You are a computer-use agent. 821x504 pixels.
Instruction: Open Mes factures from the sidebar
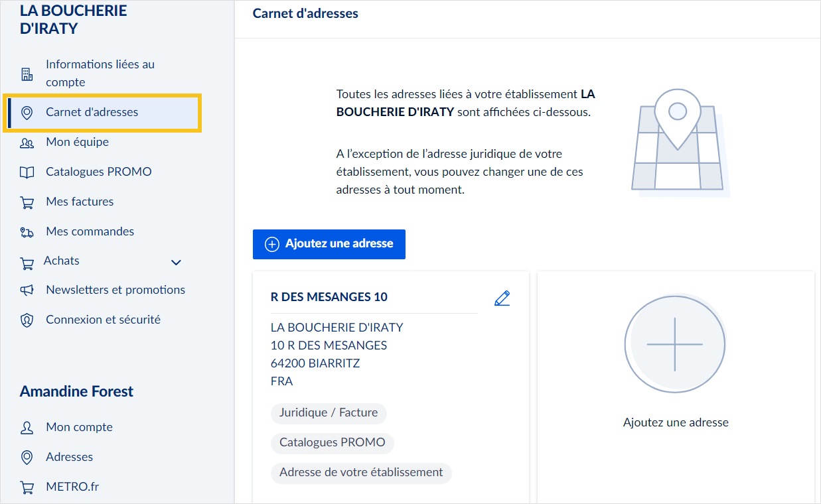coord(80,201)
